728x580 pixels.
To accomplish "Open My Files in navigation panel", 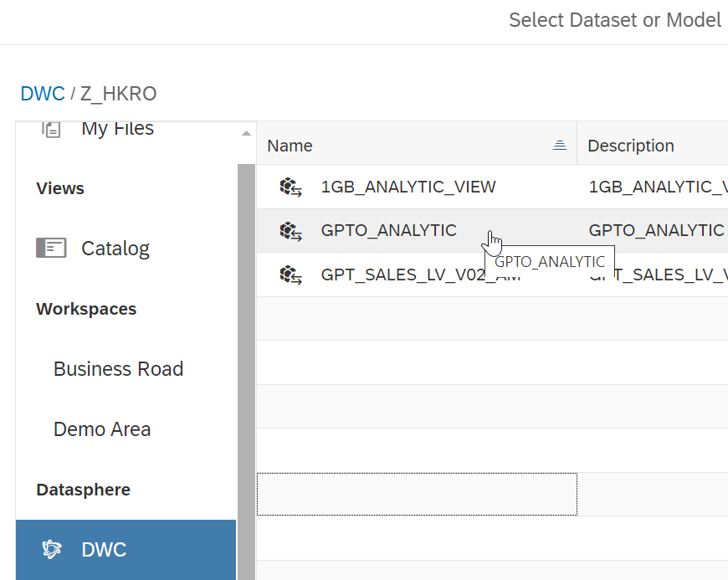I will click(117, 129).
